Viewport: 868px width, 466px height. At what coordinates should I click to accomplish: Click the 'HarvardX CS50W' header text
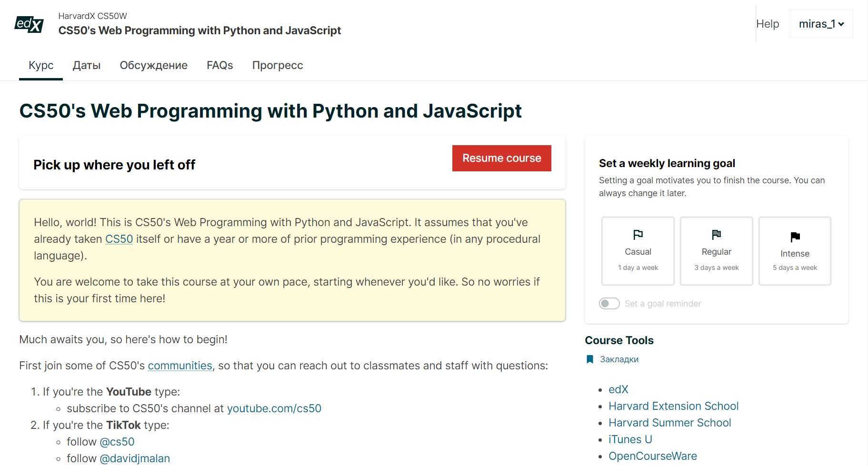point(92,16)
